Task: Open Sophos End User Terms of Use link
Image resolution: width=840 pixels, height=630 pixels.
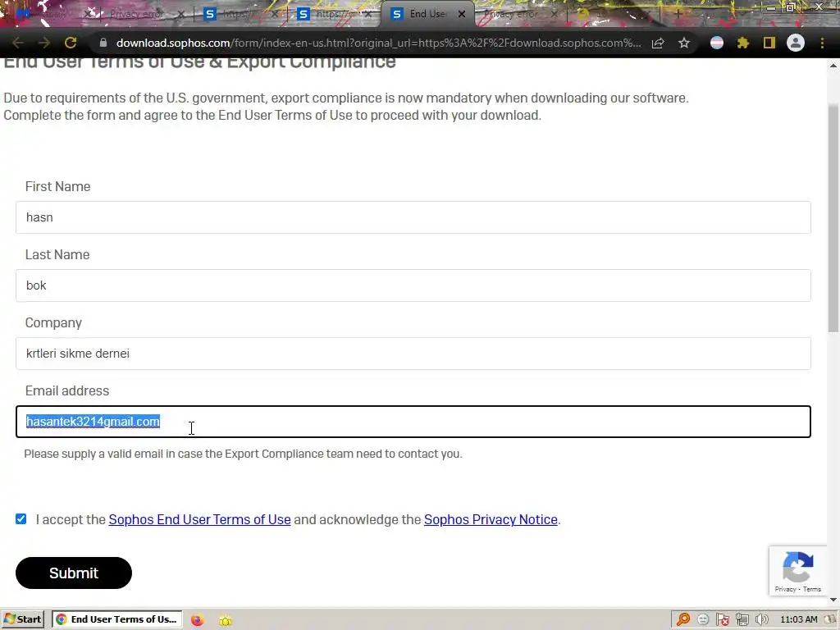Action: coord(200,519)
